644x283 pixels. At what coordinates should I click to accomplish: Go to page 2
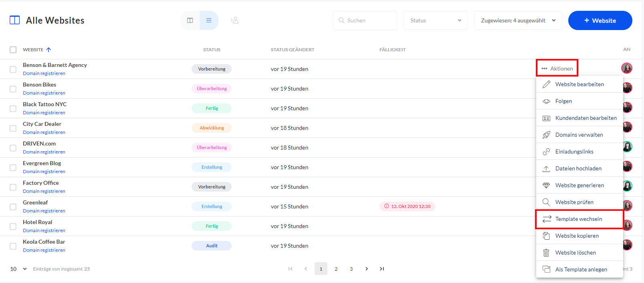click(x=336, y=269)
